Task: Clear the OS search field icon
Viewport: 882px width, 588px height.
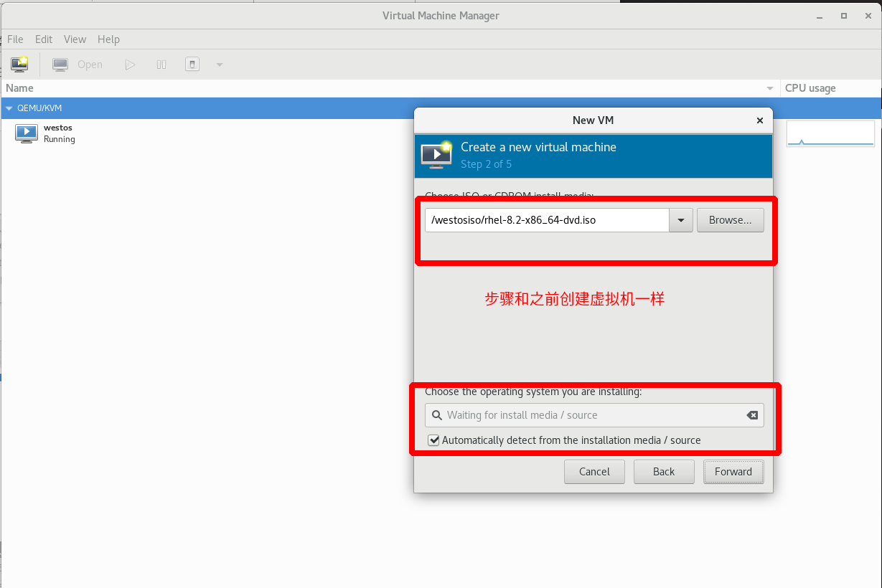Action: [751, 415]
